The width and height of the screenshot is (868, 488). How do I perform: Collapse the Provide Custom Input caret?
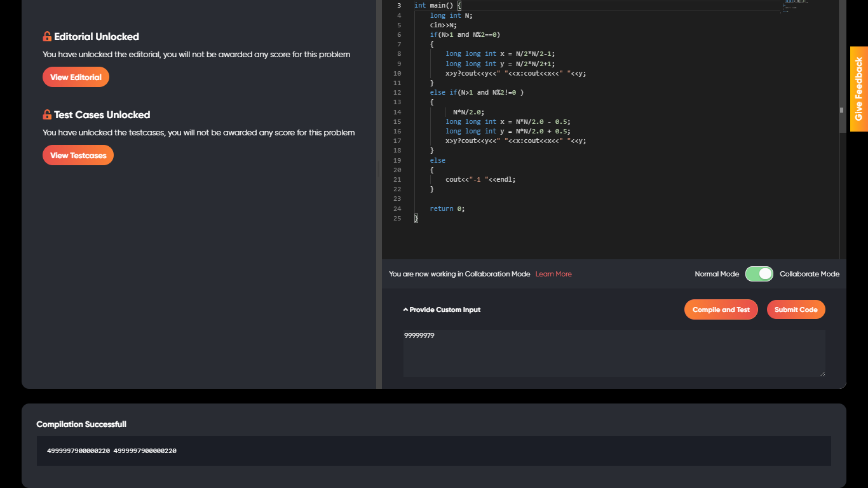coord(405,310)
